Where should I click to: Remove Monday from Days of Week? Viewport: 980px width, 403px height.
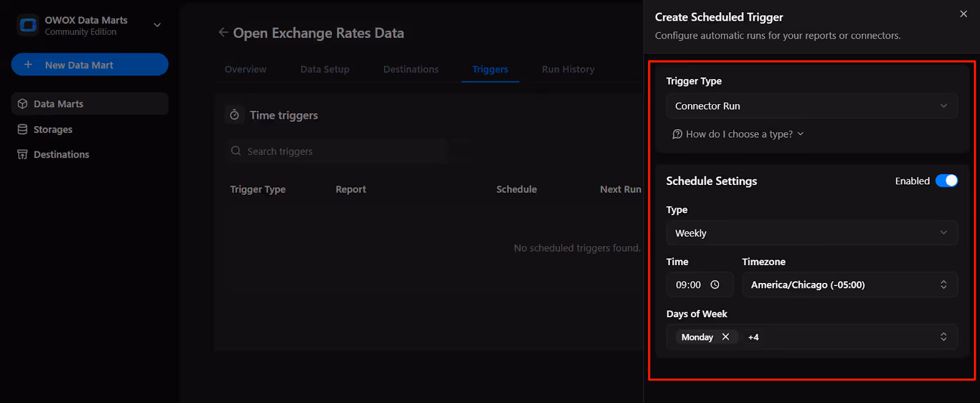(x=726, y=337)
